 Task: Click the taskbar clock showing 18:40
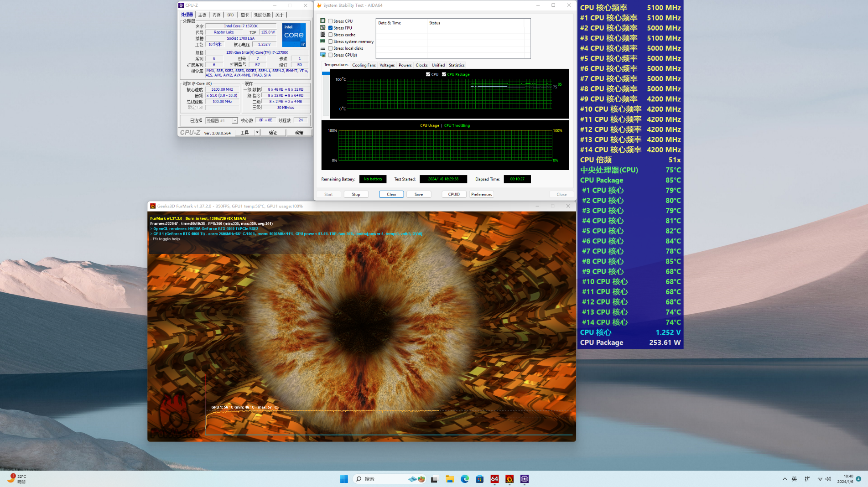(845, 479)
